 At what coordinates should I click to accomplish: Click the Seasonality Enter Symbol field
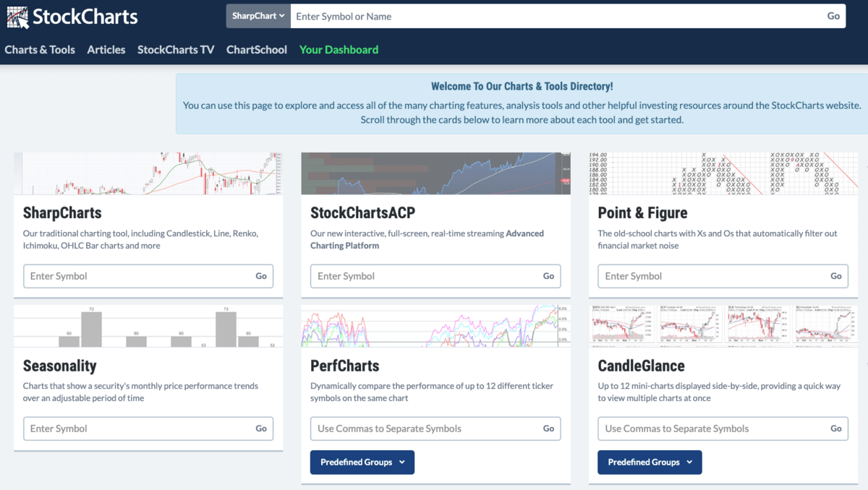137,429
